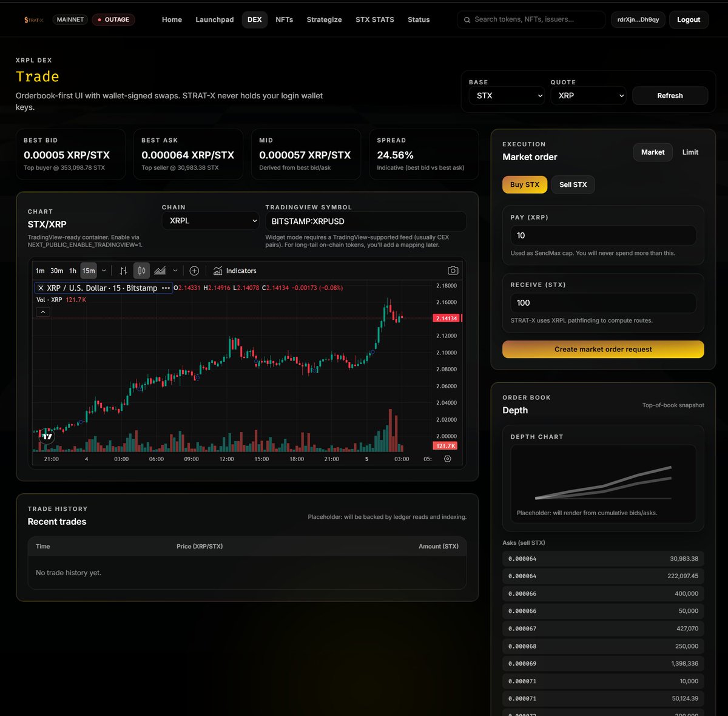Click the compare or add symbol plus icon
The image size is (728, 716).
194,271
